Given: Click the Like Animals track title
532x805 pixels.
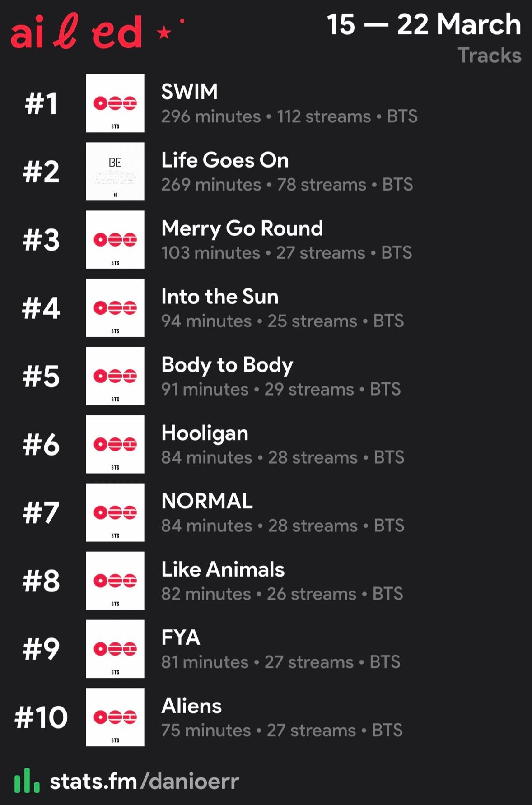Looking at the screenshot, I should click(223, 569).
